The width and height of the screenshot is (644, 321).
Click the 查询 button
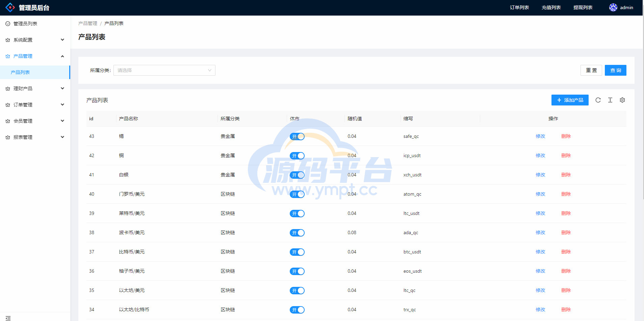(x=616, y=70)
